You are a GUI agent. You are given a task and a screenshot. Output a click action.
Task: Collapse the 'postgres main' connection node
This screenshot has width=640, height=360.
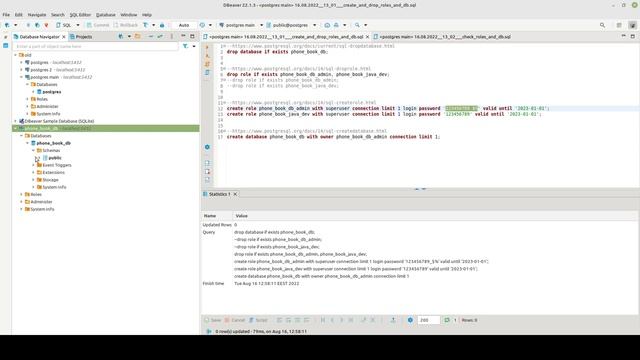coord(22,77)
